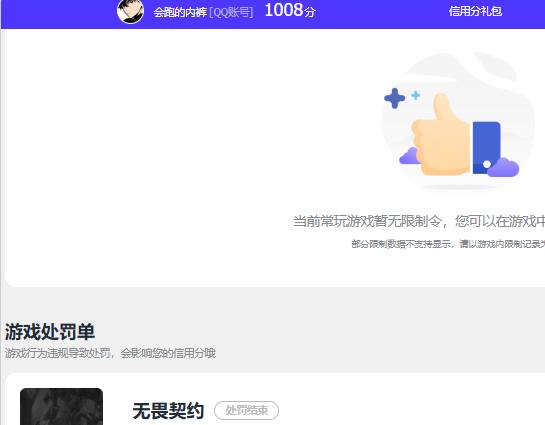The image size is (545, 425).
Task: Click the 1008分 credit score
Action: (x=290, y=10)
